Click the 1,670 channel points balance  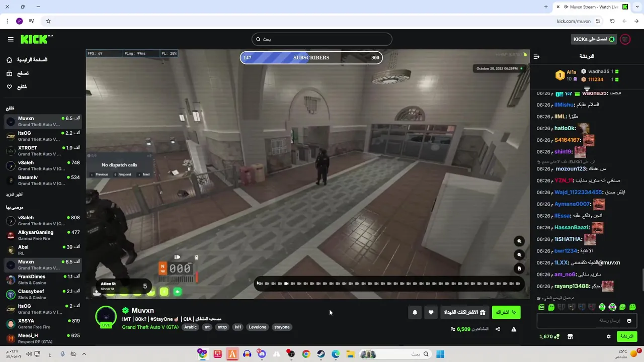click(549, 336)
